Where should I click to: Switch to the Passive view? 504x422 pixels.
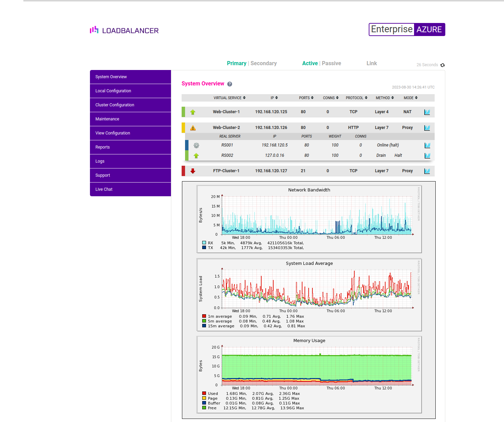coord(331,63)
